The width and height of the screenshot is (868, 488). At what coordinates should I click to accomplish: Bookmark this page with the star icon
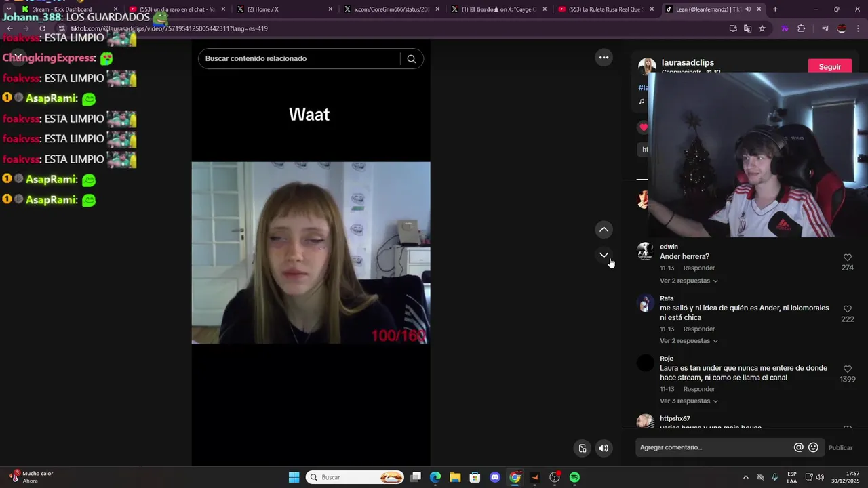[762, 28]
